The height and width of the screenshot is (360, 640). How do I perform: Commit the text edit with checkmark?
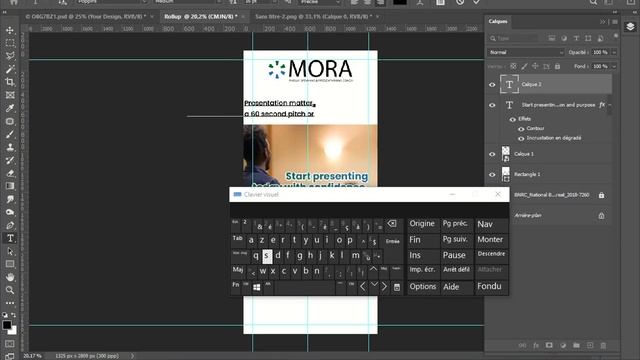476,2
